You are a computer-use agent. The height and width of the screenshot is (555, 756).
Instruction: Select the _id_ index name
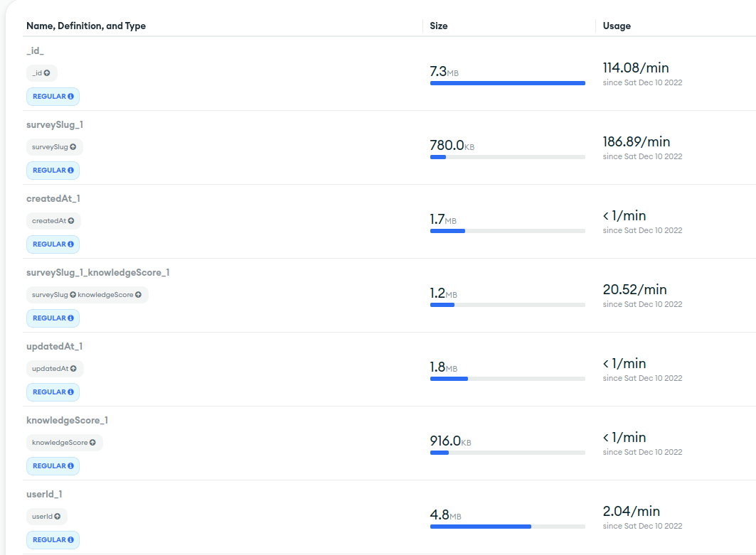point(34,50)
